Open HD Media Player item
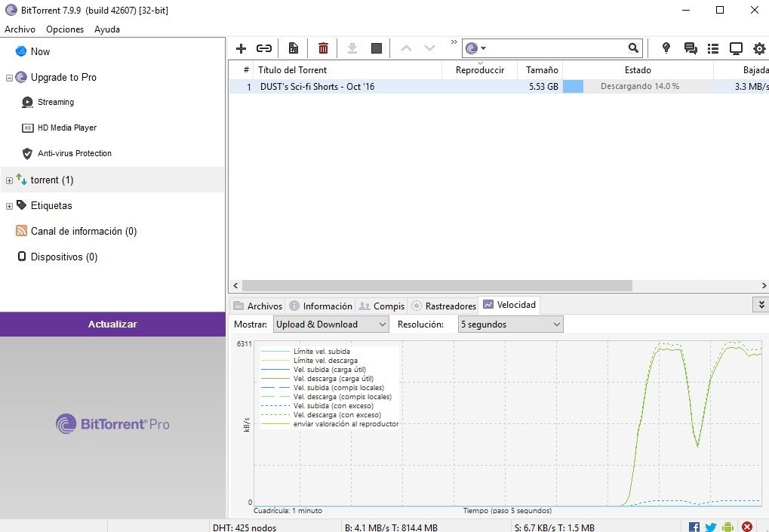This screenshot has width=769, height=532. [x=67, y=128]
